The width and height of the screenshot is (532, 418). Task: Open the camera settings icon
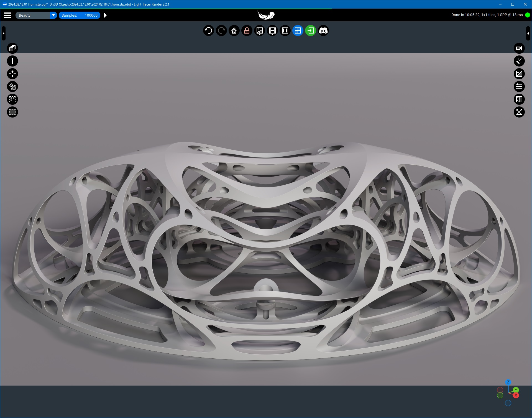[519, 48]
